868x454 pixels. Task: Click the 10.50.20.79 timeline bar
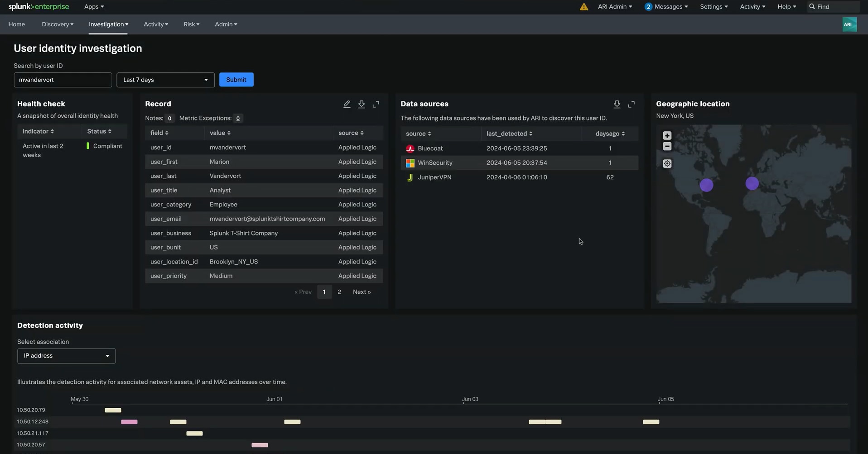113,410
